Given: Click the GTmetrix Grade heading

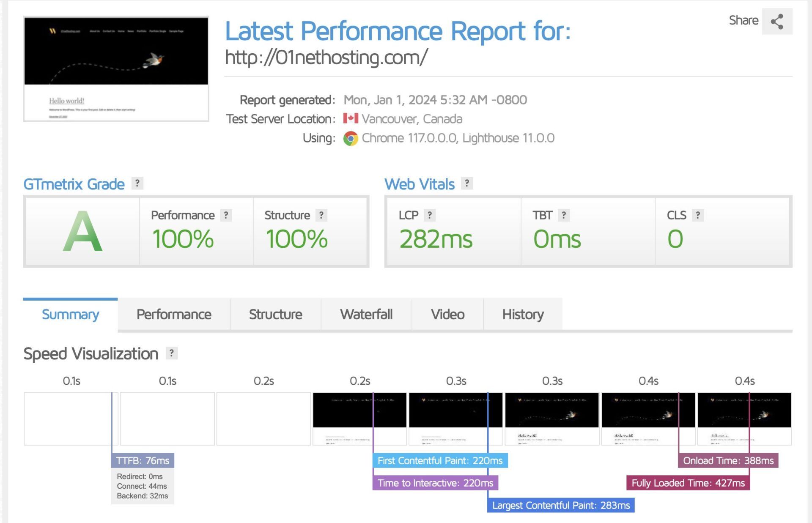Looking at the screenshot, I should tap(74, 184).
